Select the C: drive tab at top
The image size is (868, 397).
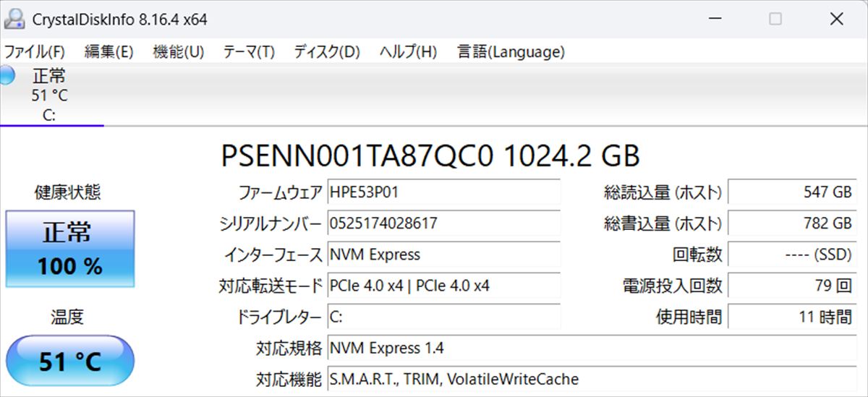point(49,95)
